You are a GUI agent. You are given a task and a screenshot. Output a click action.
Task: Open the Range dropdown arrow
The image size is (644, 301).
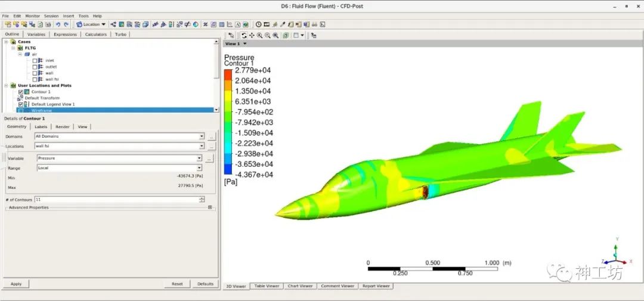coord(199,168)
